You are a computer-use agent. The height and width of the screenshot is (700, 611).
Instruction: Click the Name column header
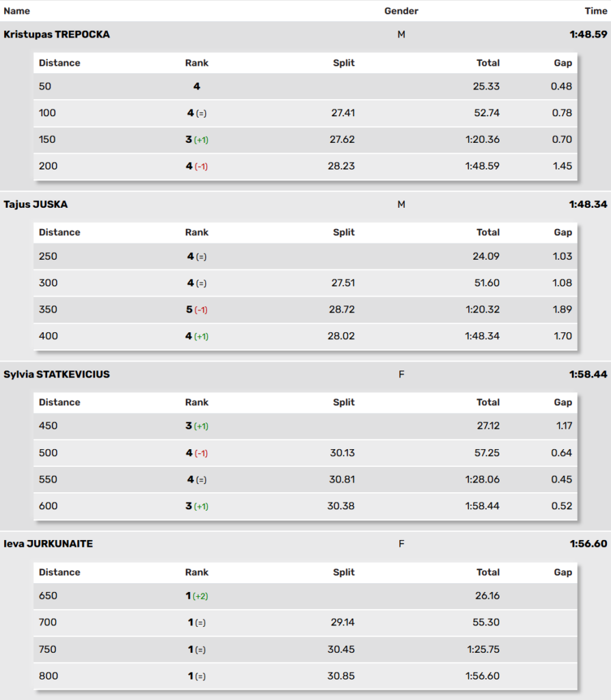17,11
